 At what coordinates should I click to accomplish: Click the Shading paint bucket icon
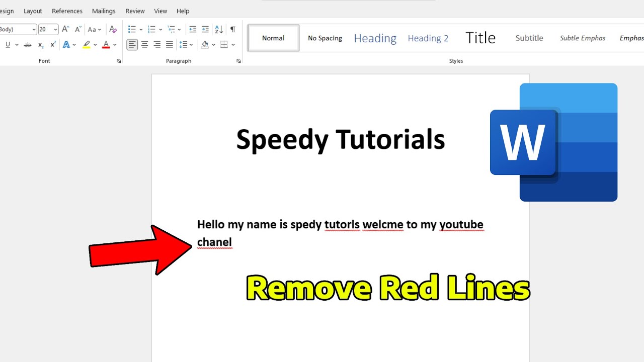click(x=205, y=45)
